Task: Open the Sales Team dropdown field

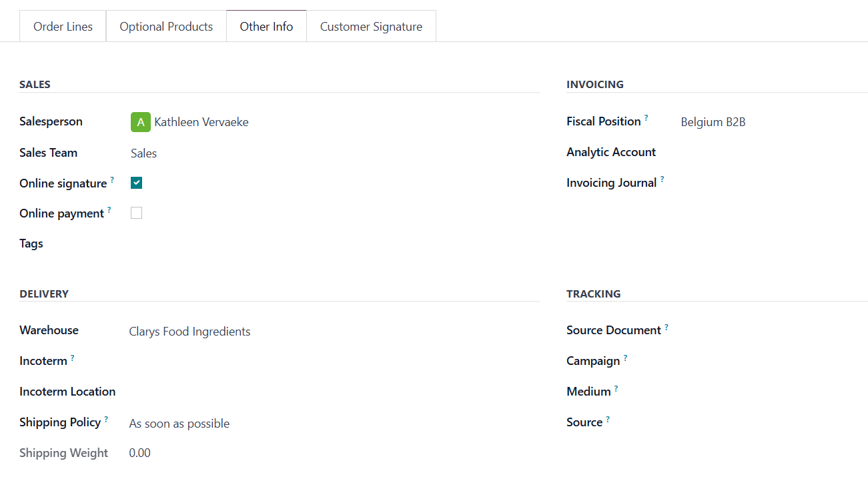Action: (x=267, y=153)
